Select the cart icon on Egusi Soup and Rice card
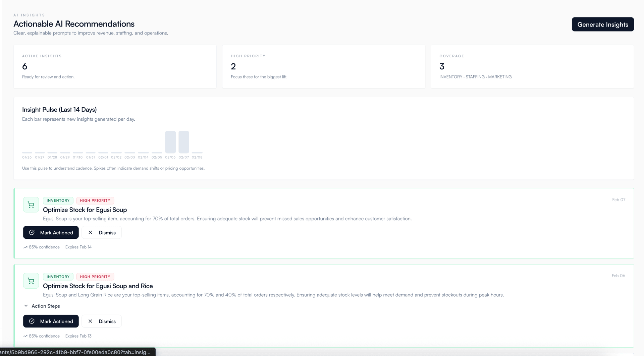Viewport: 644px width, 356px height. click(31, 281)
